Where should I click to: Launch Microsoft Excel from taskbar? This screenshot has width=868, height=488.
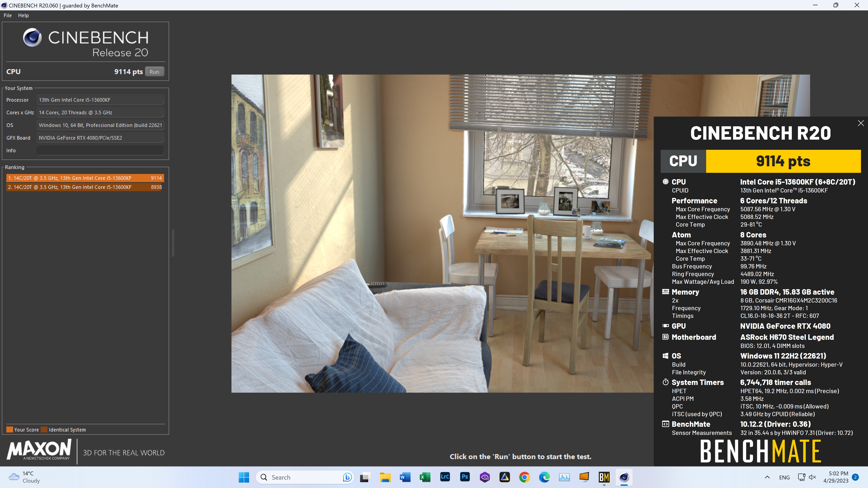point(425,477)
